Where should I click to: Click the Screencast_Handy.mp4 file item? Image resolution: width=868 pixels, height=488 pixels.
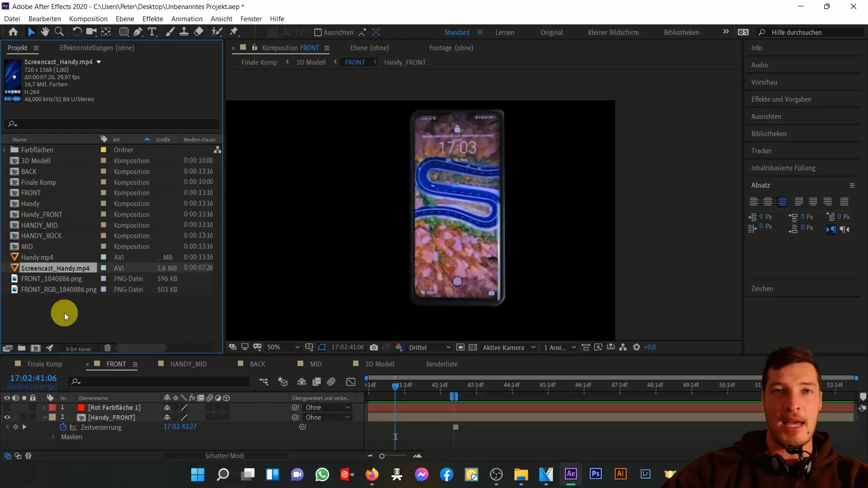click(55, 267)
